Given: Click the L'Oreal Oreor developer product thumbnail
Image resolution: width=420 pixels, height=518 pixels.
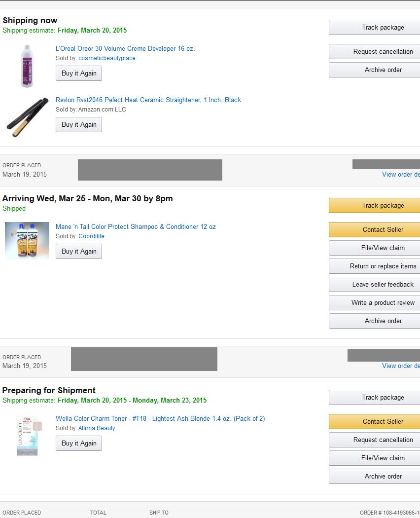Looking at the screenshot, I should click(x=27, y=66).
